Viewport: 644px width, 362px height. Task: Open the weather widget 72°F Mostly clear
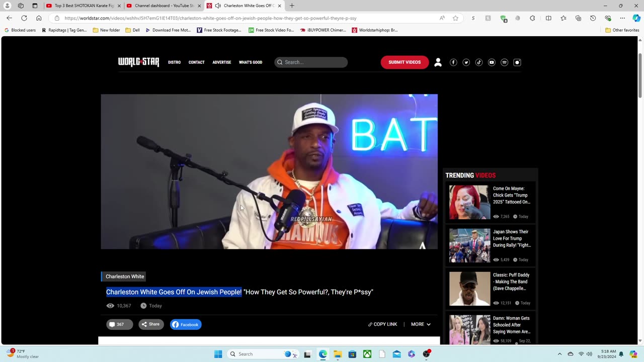click(23, 354)
